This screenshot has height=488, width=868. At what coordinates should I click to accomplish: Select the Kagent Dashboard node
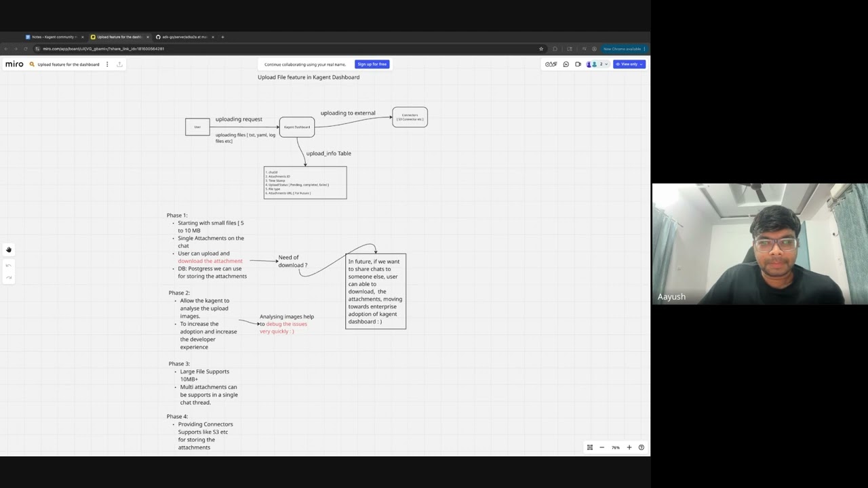pyautogui.click(x=297, y=127)
